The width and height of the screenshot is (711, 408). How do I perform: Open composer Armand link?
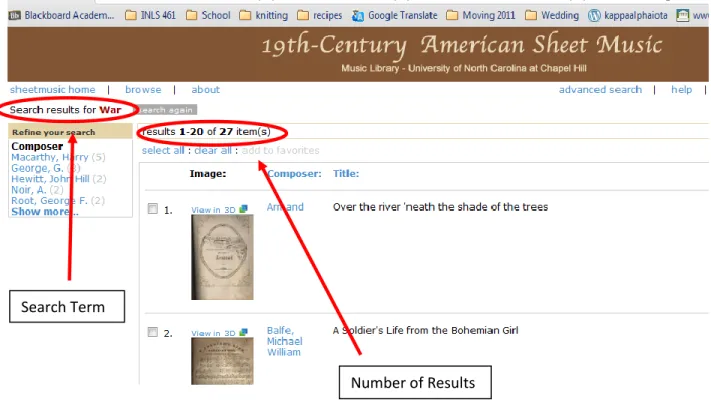(x=285, y=207)
